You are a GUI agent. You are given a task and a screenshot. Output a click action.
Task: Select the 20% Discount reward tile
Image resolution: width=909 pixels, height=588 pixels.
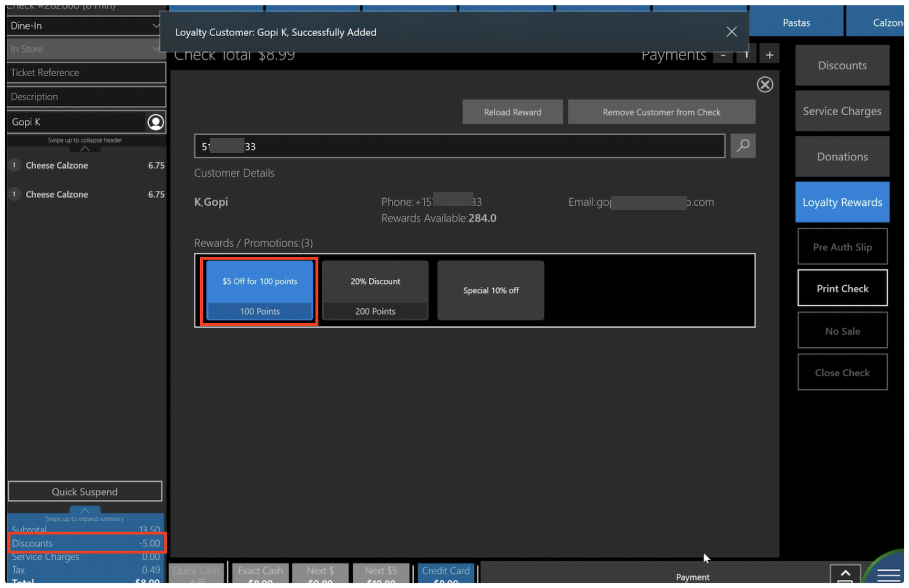[x=375, y=290]
